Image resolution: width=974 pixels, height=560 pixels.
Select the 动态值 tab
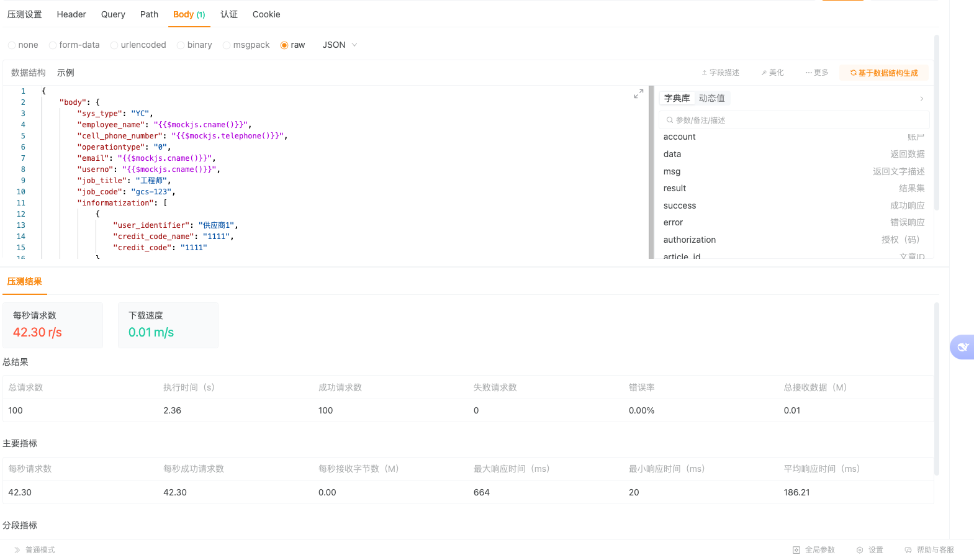pyautogui.click(x=711, y=98)
